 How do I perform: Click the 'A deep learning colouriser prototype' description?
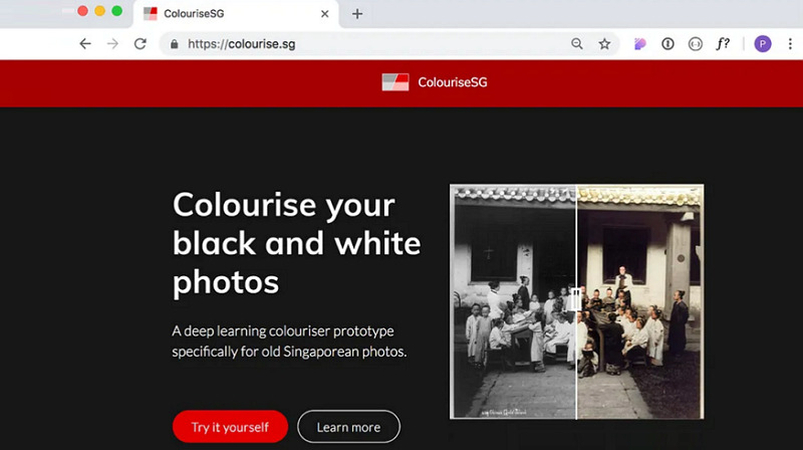(x=289, y=341)
